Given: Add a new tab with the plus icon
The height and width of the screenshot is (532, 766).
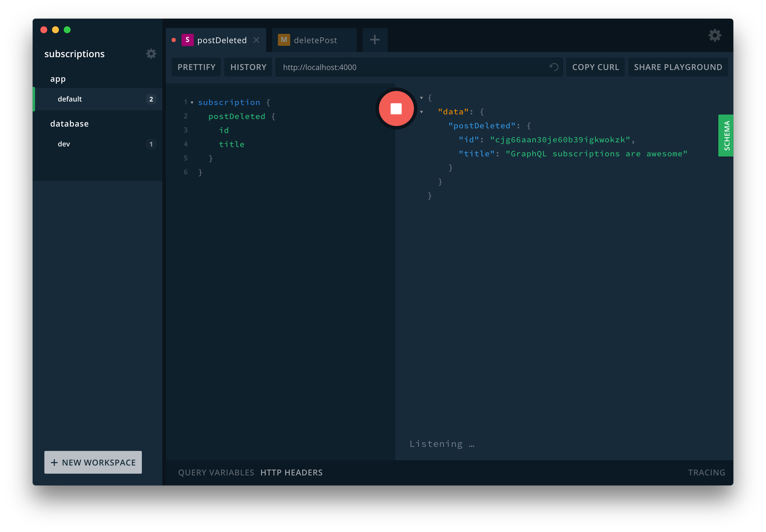Looking at the screenshot, I should (x=375, y=40).
